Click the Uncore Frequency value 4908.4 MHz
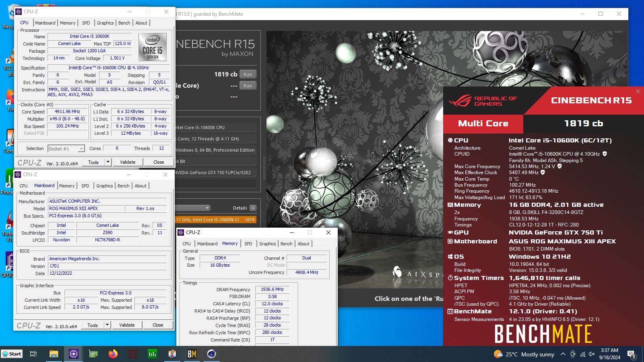The width and height of the screenshot is (644, 362). pyautogui.click(x=307, y=272)
